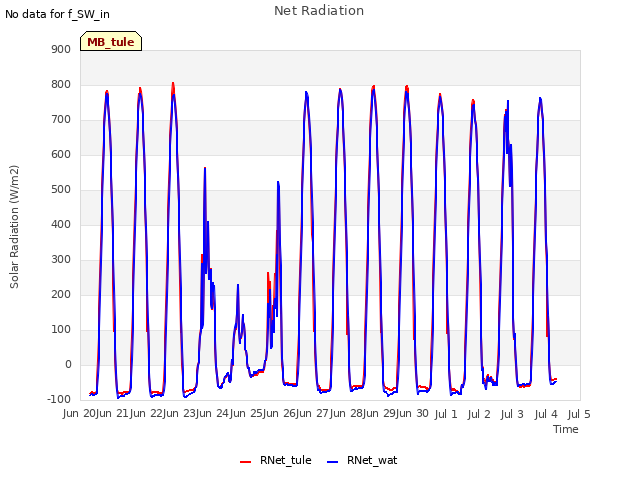The height and width of the screenshot is (480, 640).
Task: Click the Jul 3 peak near 750
Action: (508, 101)
